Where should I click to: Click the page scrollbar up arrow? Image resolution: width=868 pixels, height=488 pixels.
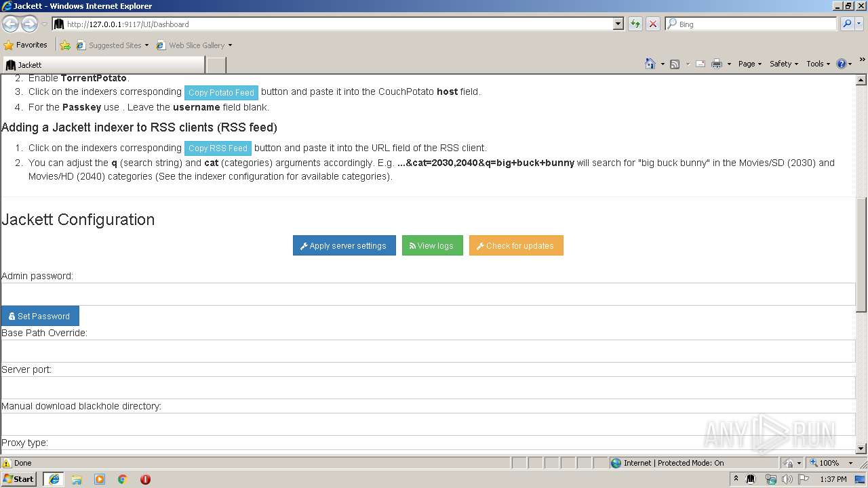coord(861,80)
